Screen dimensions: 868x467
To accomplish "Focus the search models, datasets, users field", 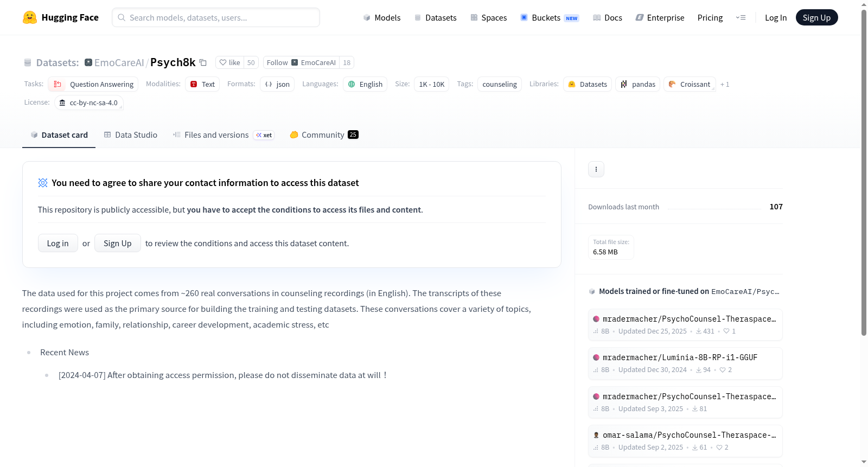I will coord(216,17).
